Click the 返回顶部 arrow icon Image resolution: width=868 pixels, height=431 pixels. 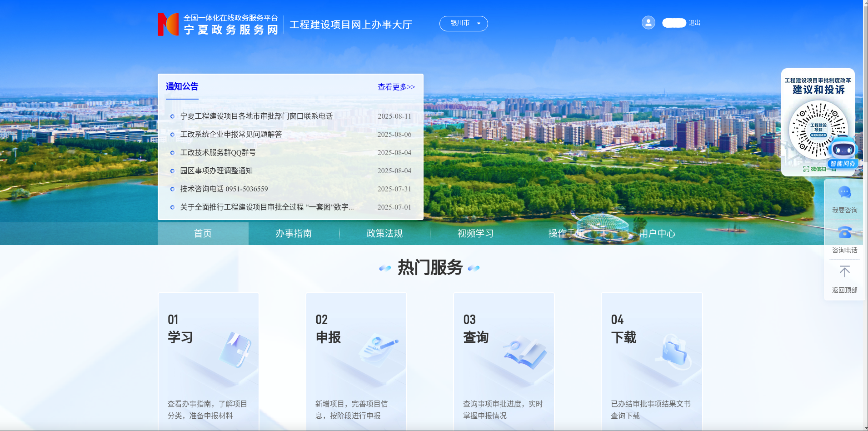point(844,272)
